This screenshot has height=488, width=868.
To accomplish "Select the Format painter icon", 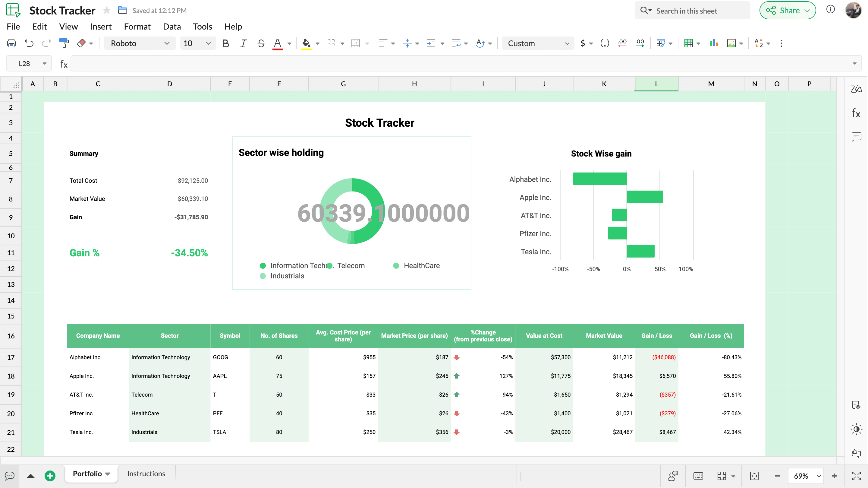I will [64, 43].
